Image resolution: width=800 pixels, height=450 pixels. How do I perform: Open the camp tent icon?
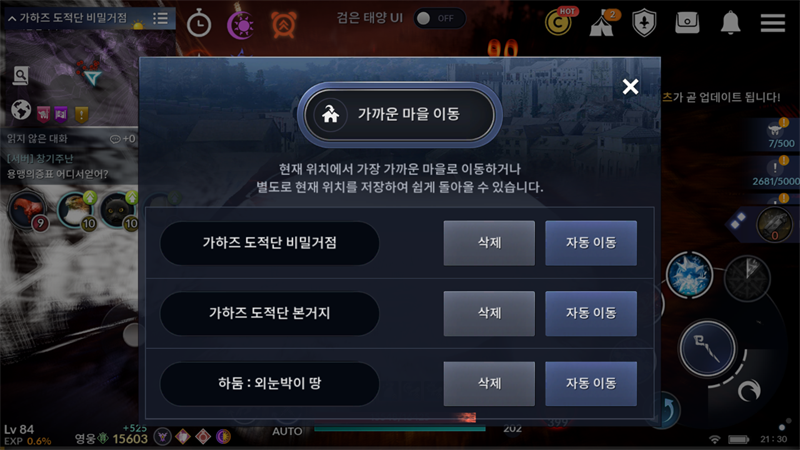click(603, 22)
